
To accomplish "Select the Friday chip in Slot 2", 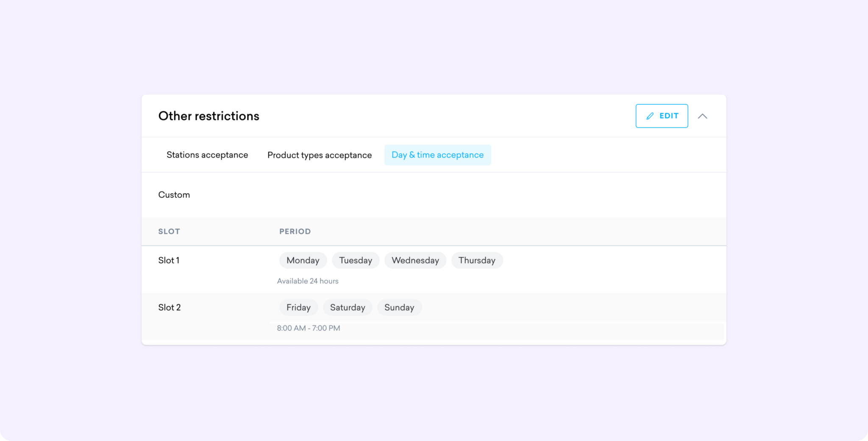I will tap(298, 307).
